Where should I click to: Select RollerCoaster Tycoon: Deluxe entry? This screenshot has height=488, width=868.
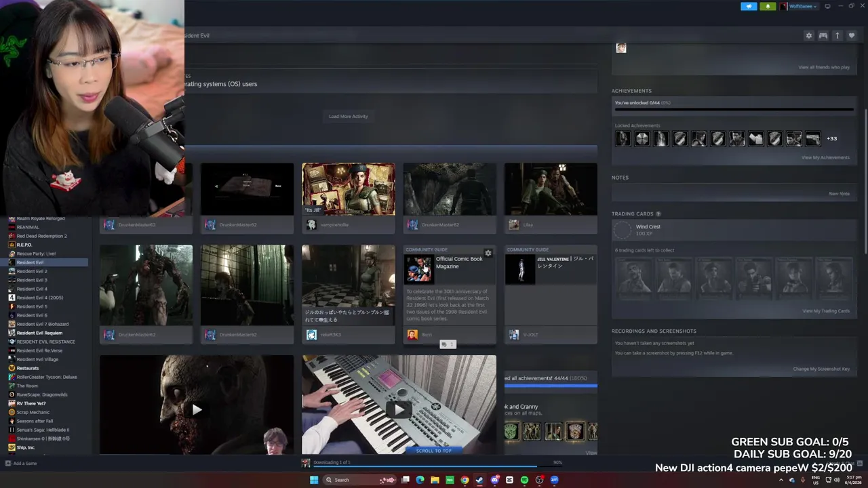[47, 377]
